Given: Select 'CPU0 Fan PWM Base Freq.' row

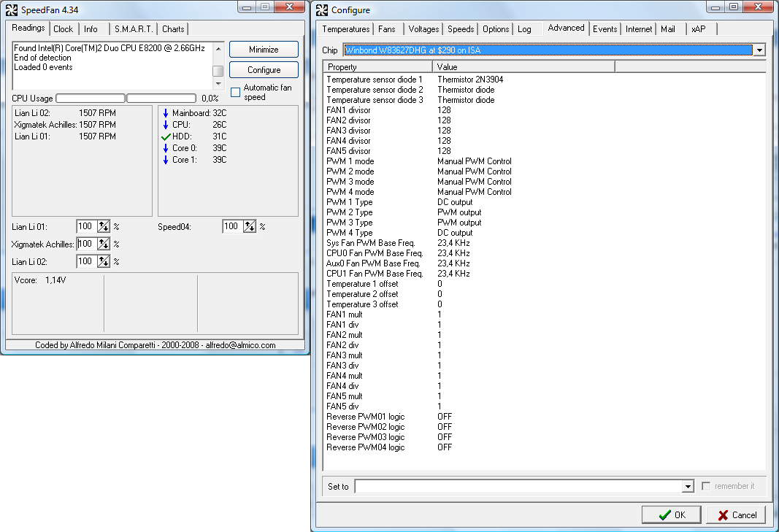Looking at the screenshot, I should point(545,253).
